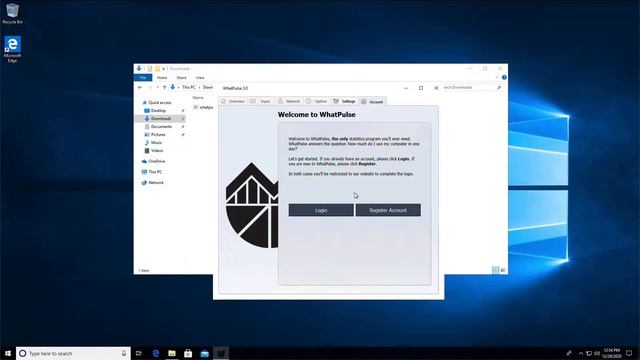Click the network icon in system tray
Image resolution: width=640 pixels, height=360 pixels.
(589, 353)
